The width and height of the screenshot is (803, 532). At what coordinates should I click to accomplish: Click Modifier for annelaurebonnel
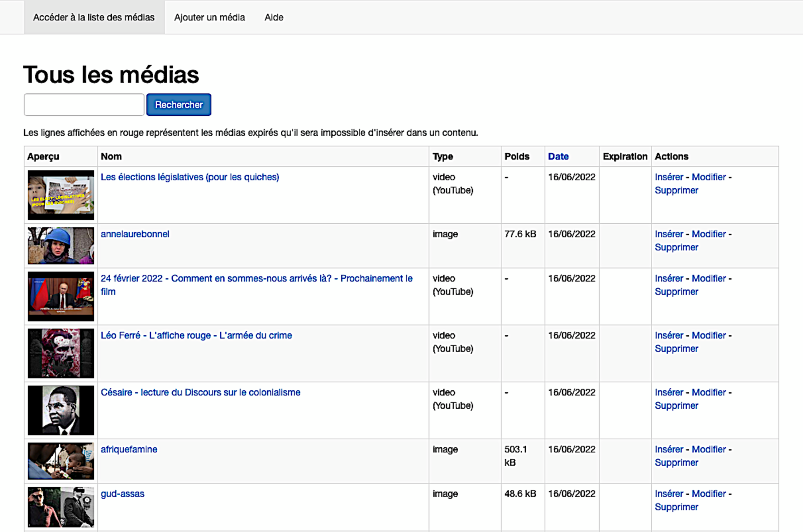point(709,234)
